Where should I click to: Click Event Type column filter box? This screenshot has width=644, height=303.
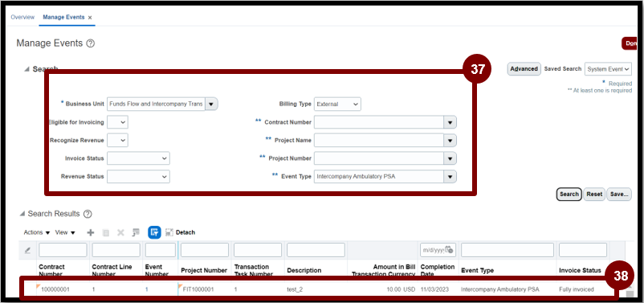(507, 250)
